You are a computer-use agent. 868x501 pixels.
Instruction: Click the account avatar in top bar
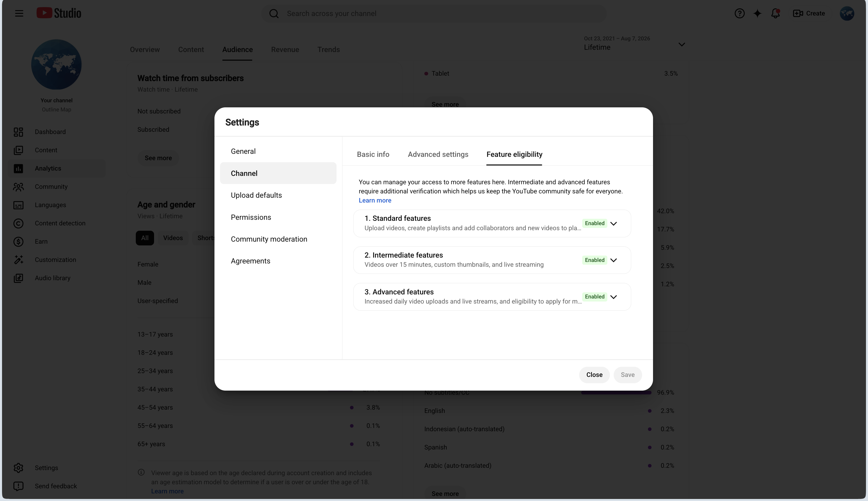(847, 13)
